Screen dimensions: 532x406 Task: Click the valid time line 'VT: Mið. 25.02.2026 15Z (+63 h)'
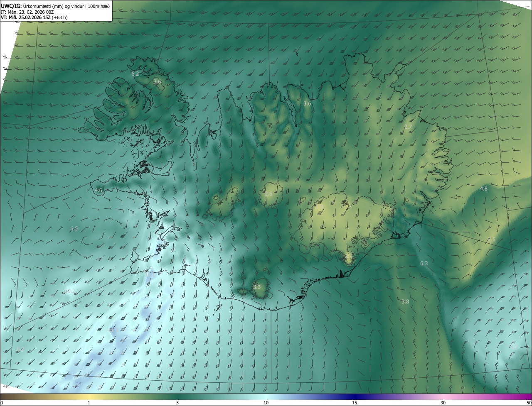pos(34,17)
